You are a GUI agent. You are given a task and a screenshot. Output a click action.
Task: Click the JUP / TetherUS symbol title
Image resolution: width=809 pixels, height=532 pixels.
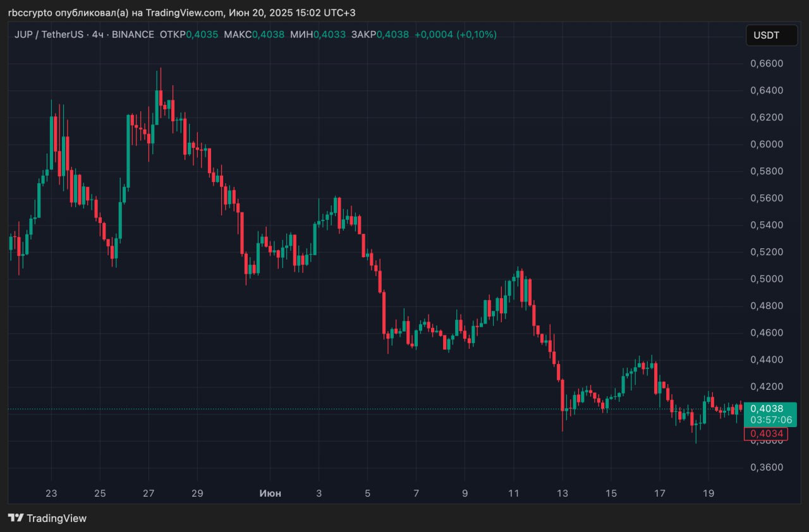[49, 34]
